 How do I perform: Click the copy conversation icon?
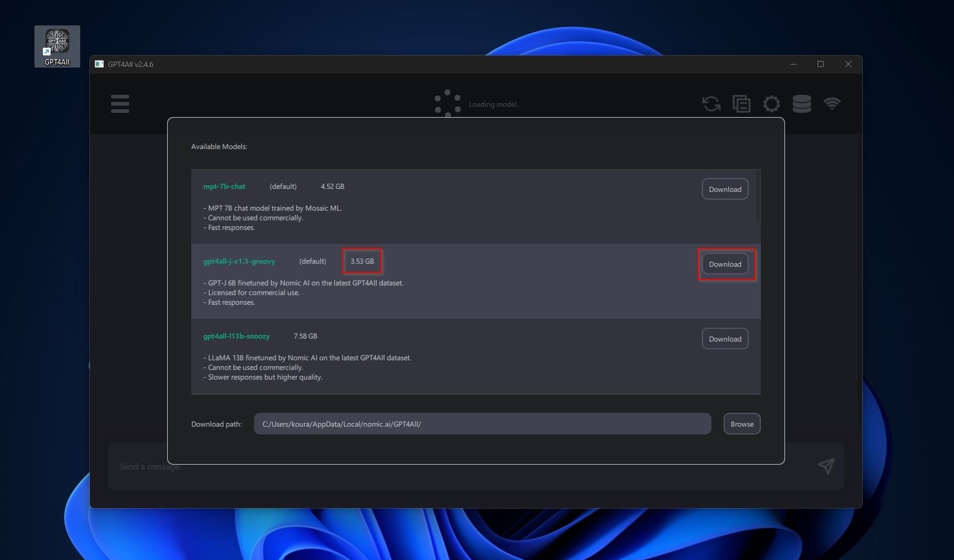742,104
